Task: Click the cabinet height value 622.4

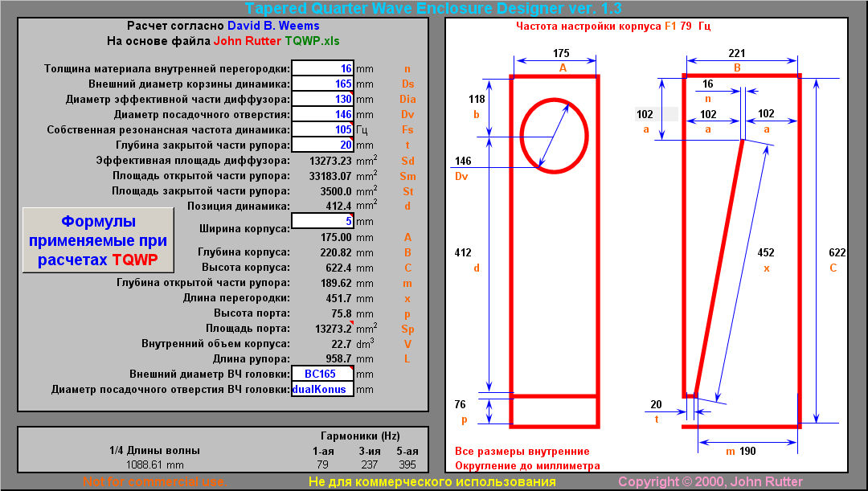Action: click(338, 268)
